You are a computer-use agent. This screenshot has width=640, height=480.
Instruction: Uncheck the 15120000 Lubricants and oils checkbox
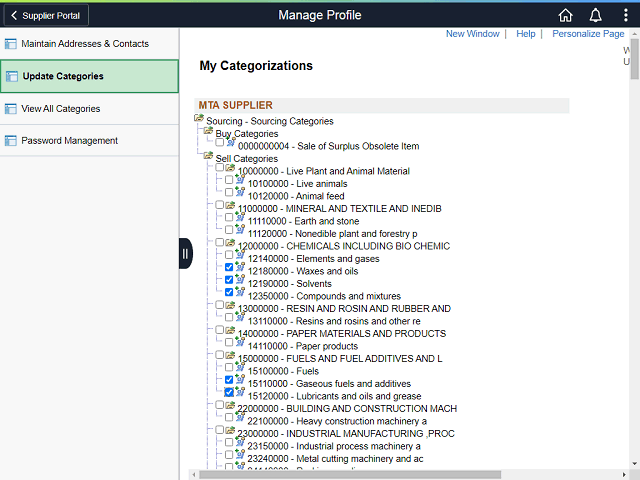tap(229, 392)
